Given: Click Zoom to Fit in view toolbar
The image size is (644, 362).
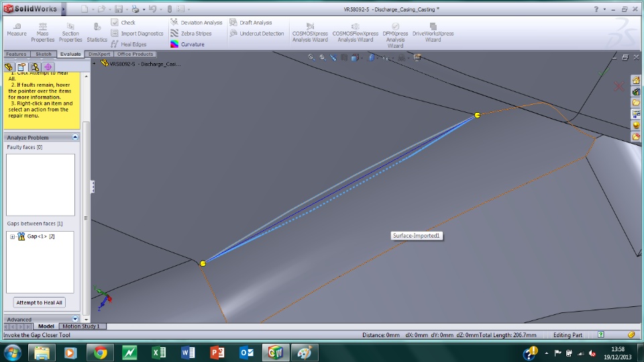Looking at the screenshot, I should (311, 58).
